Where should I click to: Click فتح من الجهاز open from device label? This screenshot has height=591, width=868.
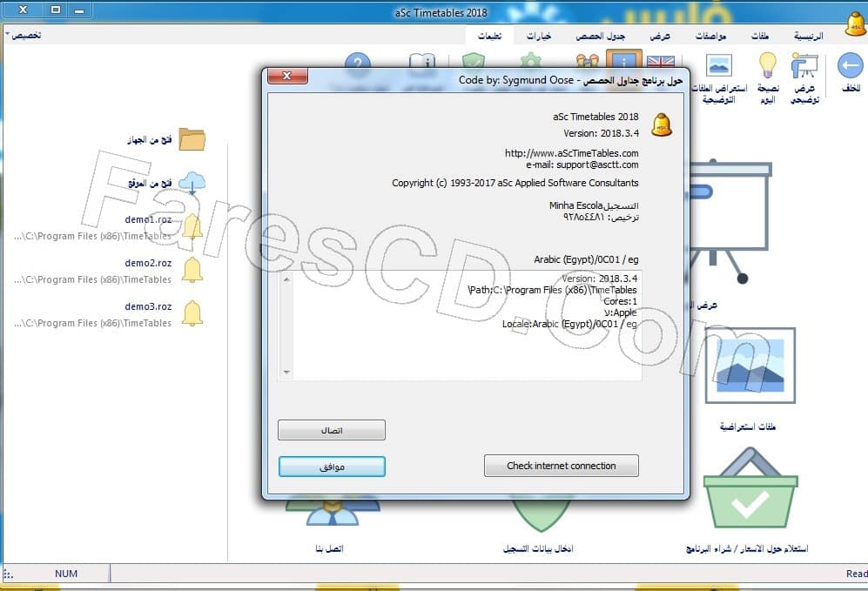(x=150, y=139)
